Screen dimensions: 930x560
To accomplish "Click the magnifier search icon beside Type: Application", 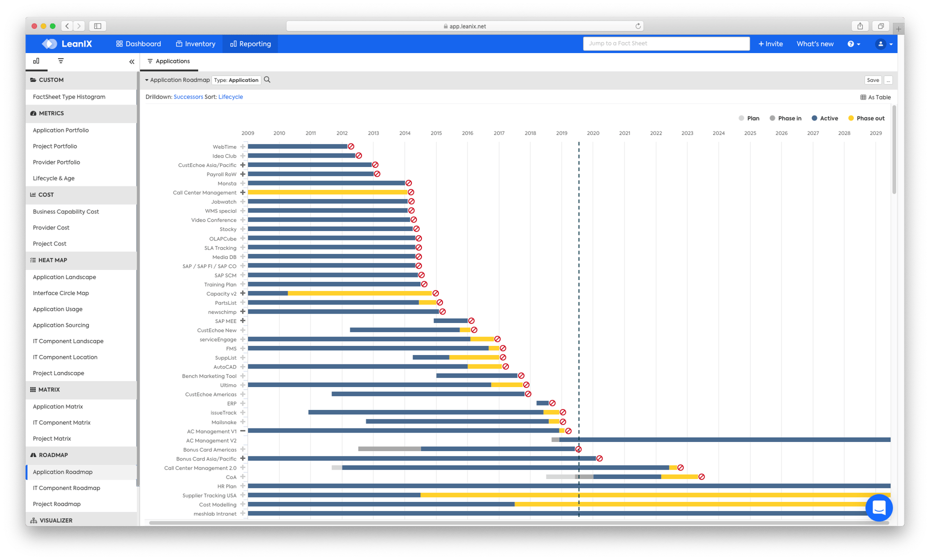I will tap(267, 79).
